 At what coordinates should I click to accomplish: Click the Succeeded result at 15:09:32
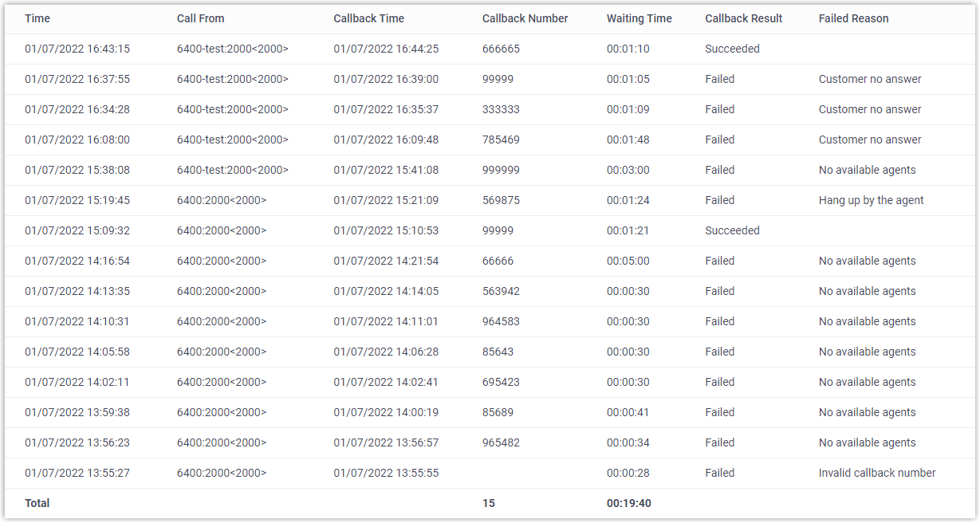731,230
